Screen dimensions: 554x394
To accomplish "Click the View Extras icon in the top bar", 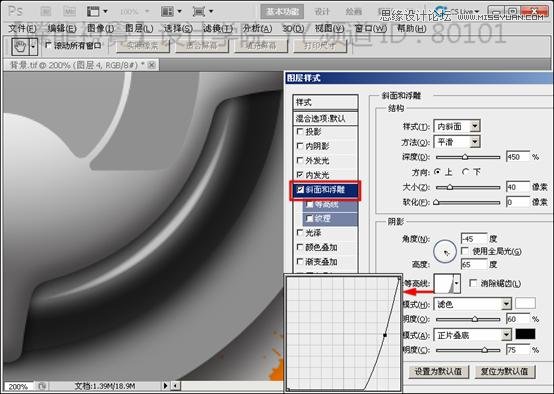I will click(x=93, y=11).
